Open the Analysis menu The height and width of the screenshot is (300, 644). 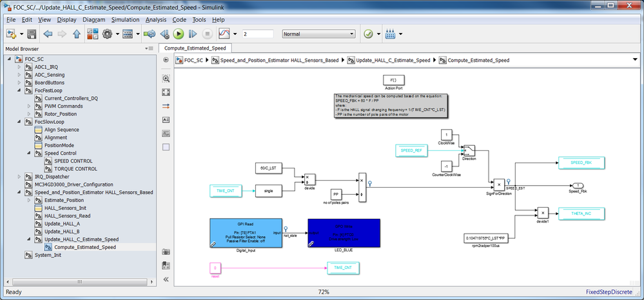(x=155, y=20)
